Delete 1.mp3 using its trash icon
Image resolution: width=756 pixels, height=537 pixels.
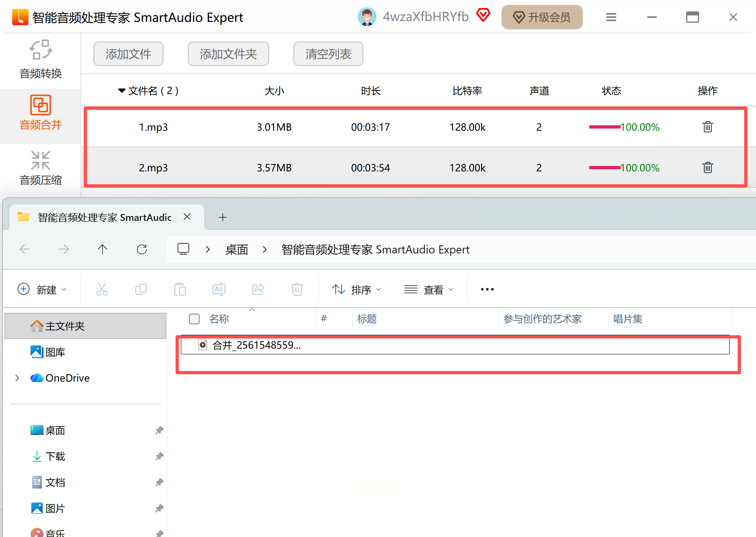707,127
